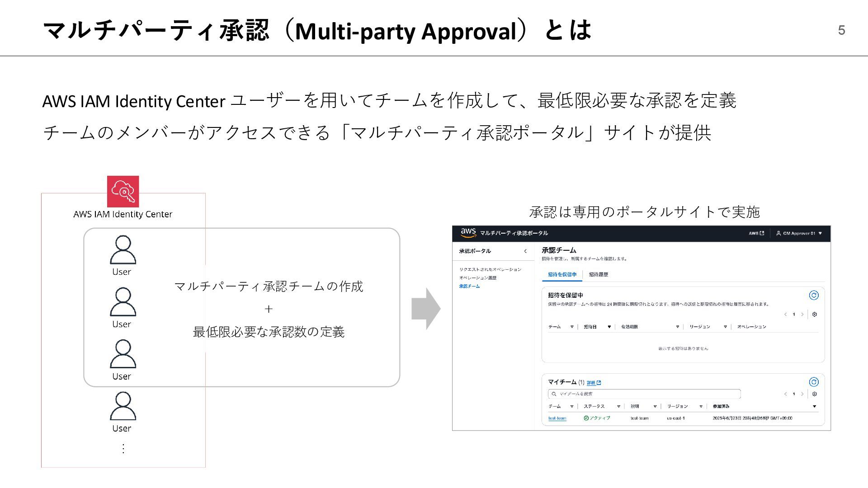Open the test-team team link

[x=557, y=418]
